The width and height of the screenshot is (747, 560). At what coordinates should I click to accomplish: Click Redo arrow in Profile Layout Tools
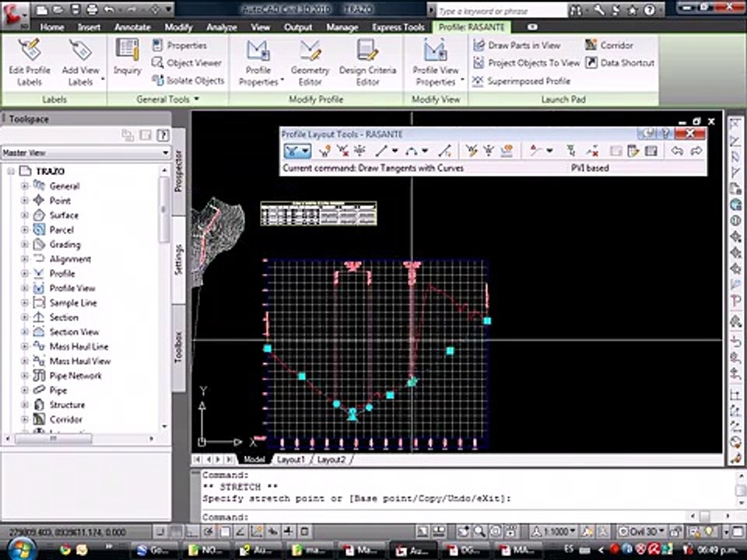coord(696,151)
